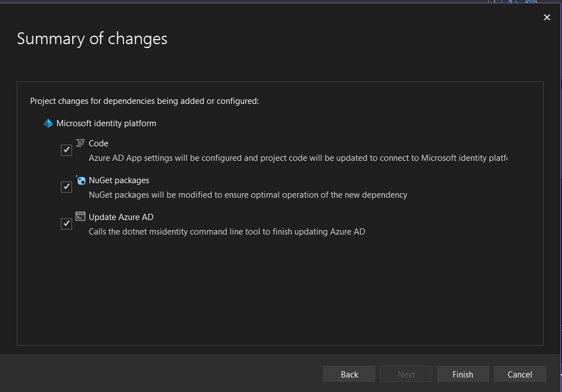The image size is (562, 392).
Task: Uncheck the Code checkbox
Action: 66,150
